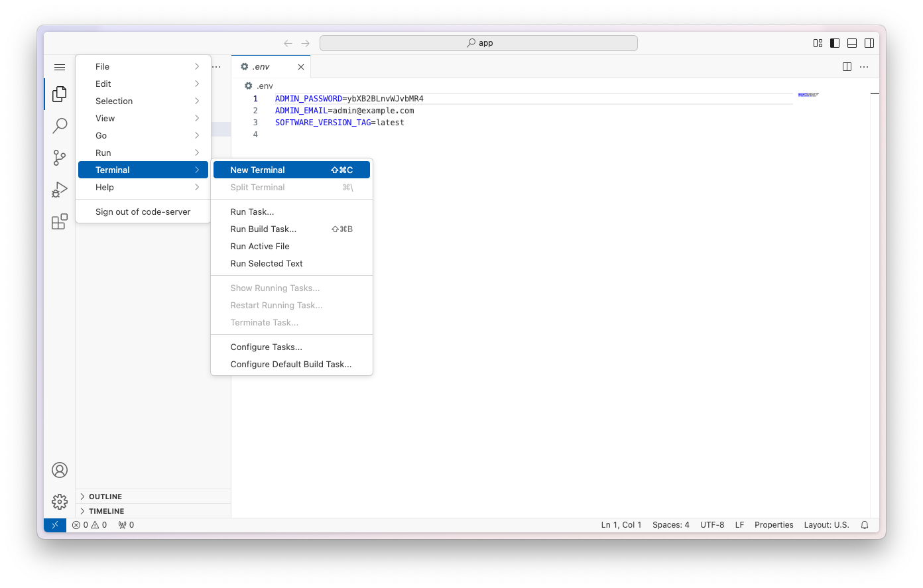Toggle the secondary side bar visibility
The width and height of the screenshot is (923, 588).
click(x=869, y=43)
